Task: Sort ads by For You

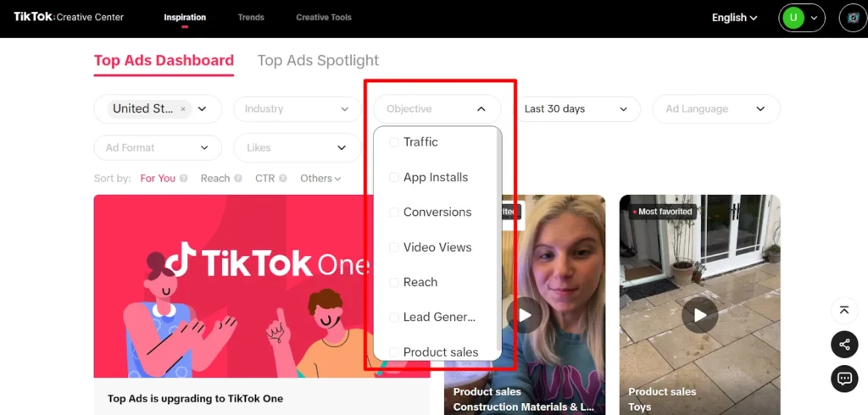Action: click(x=158, y=179)
